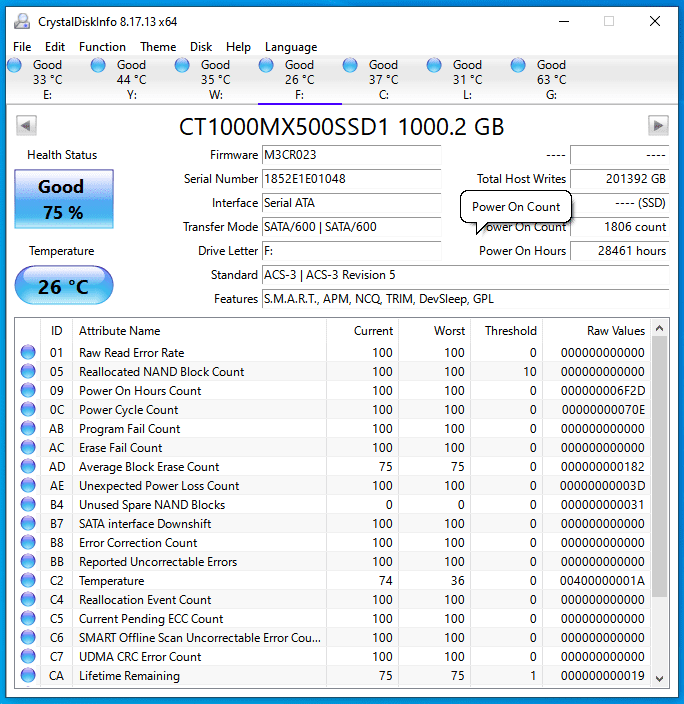The width and height of the screenshot is (684, 704).
Task: Open the Disk menu
Action: 201,47
